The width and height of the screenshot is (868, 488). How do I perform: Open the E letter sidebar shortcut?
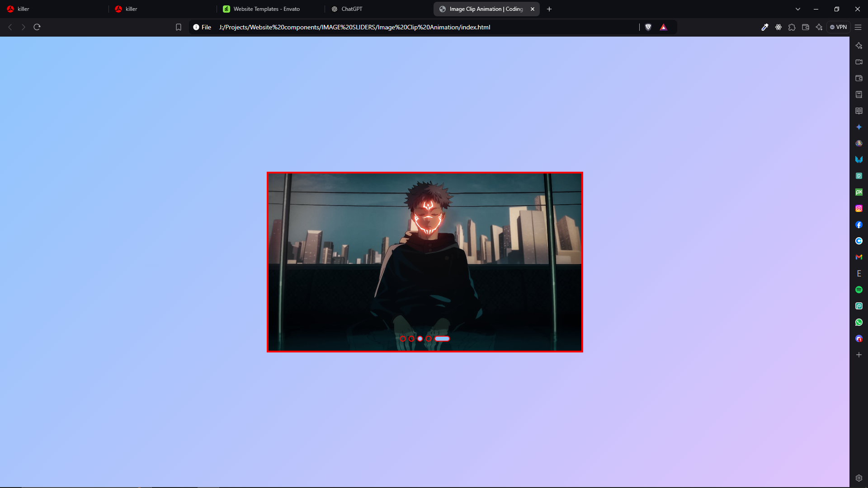(859, 273)
